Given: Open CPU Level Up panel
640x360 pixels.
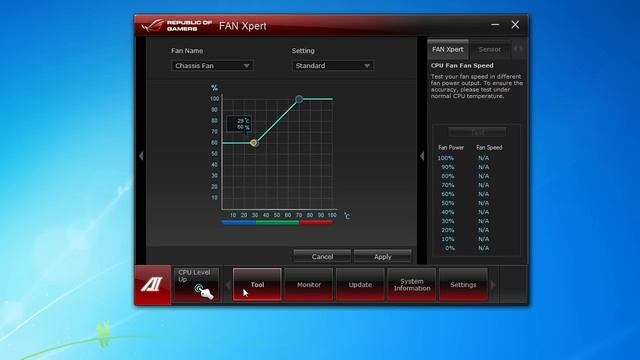Looking at the screenshot, I should click(196, 284).
